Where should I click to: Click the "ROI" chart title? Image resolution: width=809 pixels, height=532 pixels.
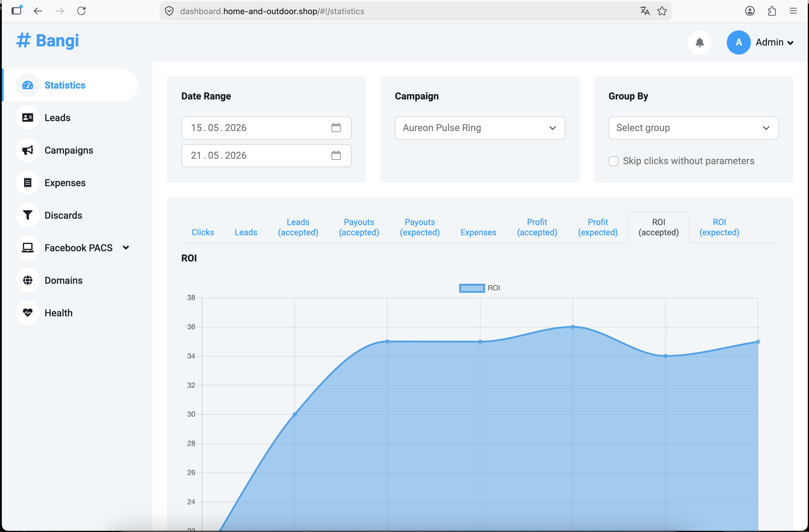click(x=189, y=258)
